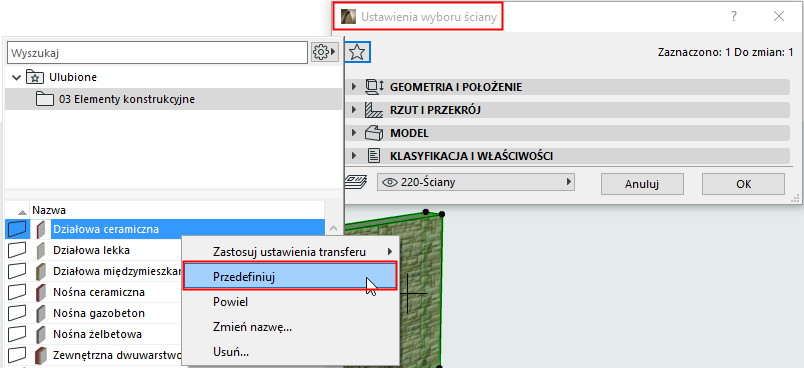Image resolution: width=804 pixels, height=368 pixels.
Task: Click the wall icon of Nośna ceramiczna row
Action: pyautogui.click(x=17, y=292)
